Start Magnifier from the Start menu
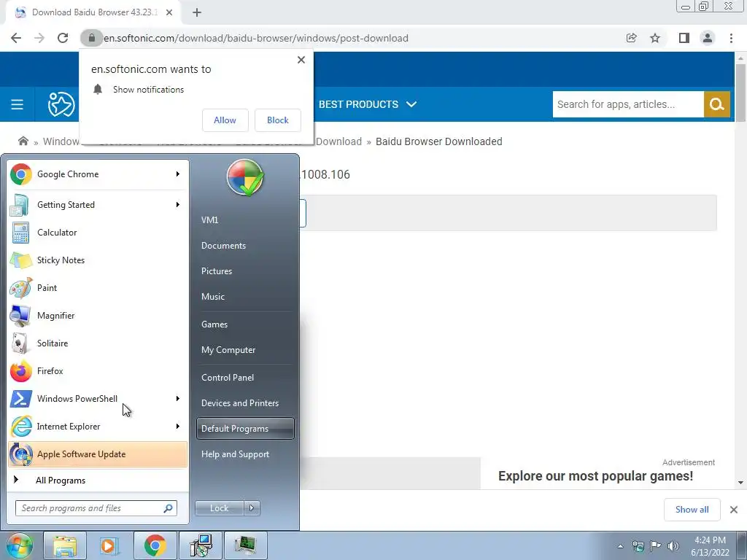 (x=98, y=315)
